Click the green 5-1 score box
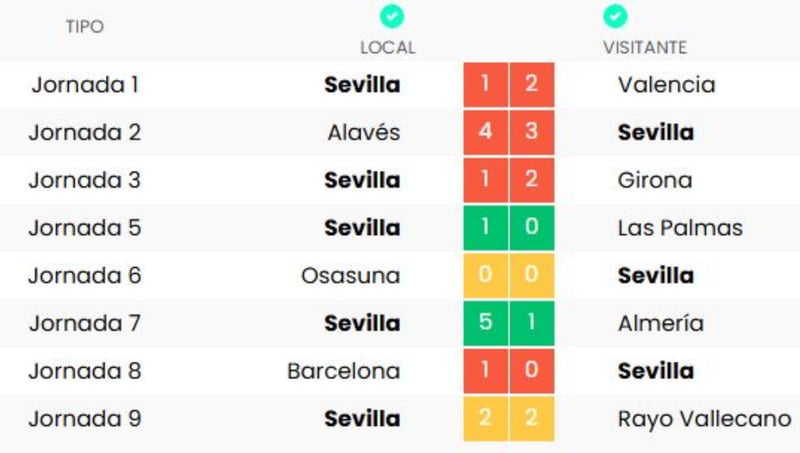This screenshot has height=453, width=800. pos(508,323)
